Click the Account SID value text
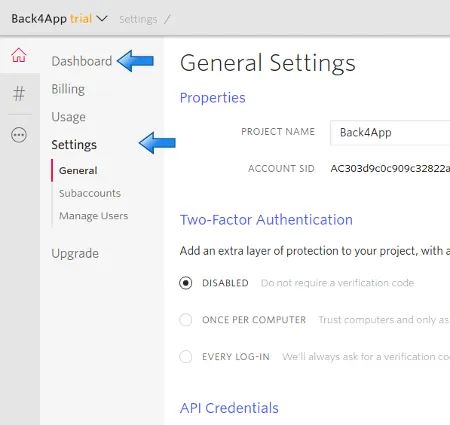The height and width of the screenshot is (425, 450). (390, 169)
